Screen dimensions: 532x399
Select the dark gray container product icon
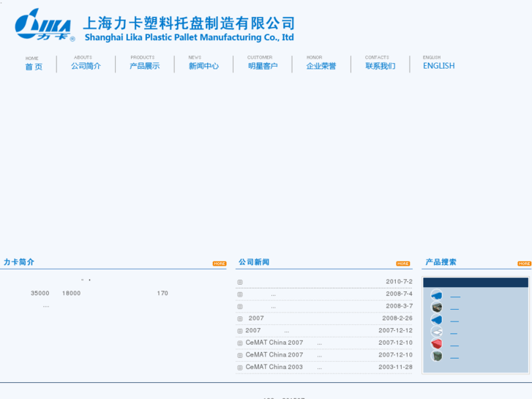437,307
